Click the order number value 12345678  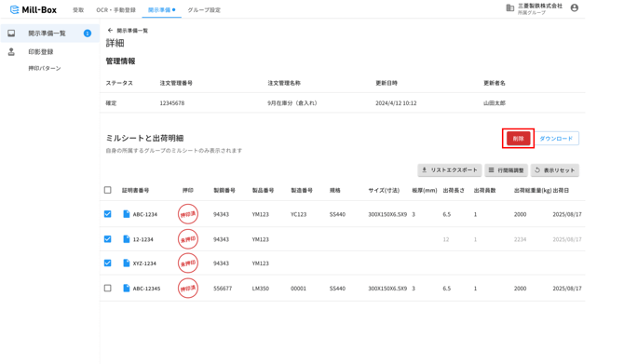[x=172, y=103]
